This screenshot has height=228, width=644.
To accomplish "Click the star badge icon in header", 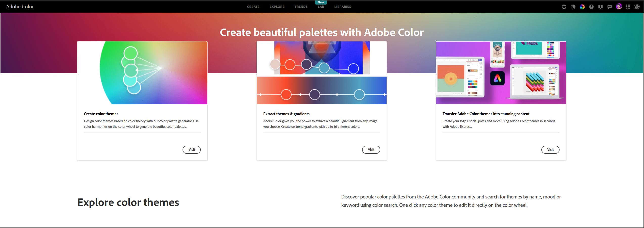I will [564, 7].
